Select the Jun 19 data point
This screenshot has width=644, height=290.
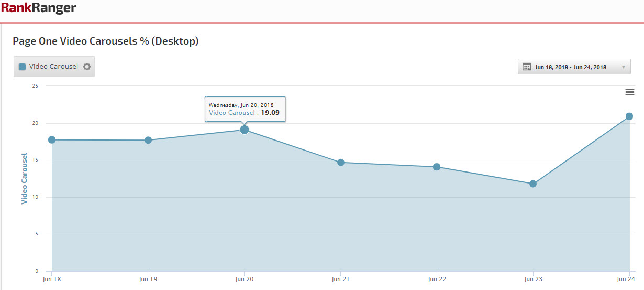[148, 140]
